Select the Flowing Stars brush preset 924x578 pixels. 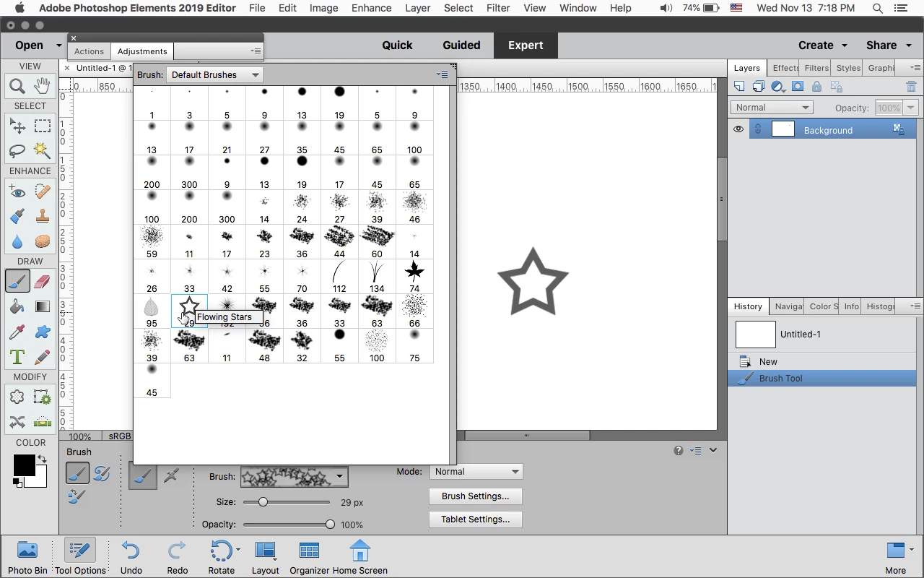click(x=189, y=311)
